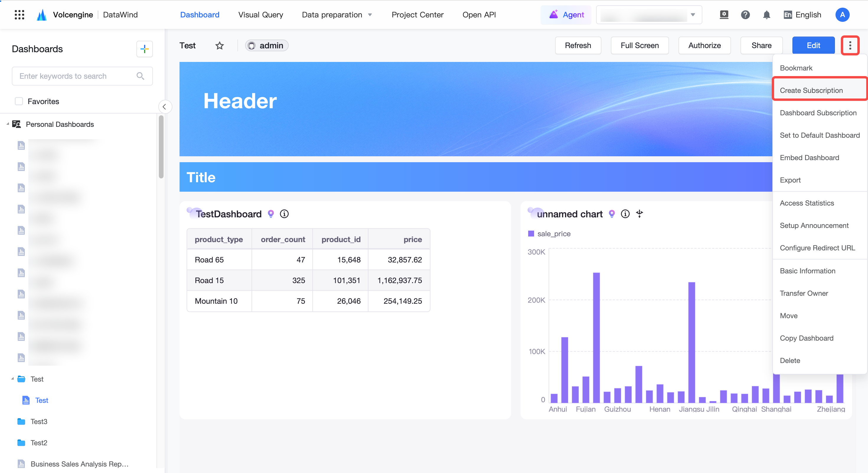
Task: Click the TestDashboard info icon
Action: [284, 214]
